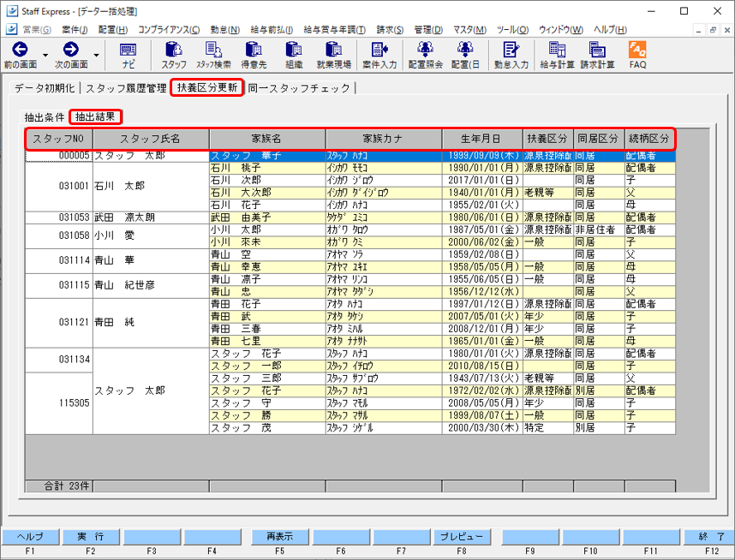Click the 生年月日 column header
This screenshot has width=735, height=560.
pyautogui.click(x=481, y=139)
